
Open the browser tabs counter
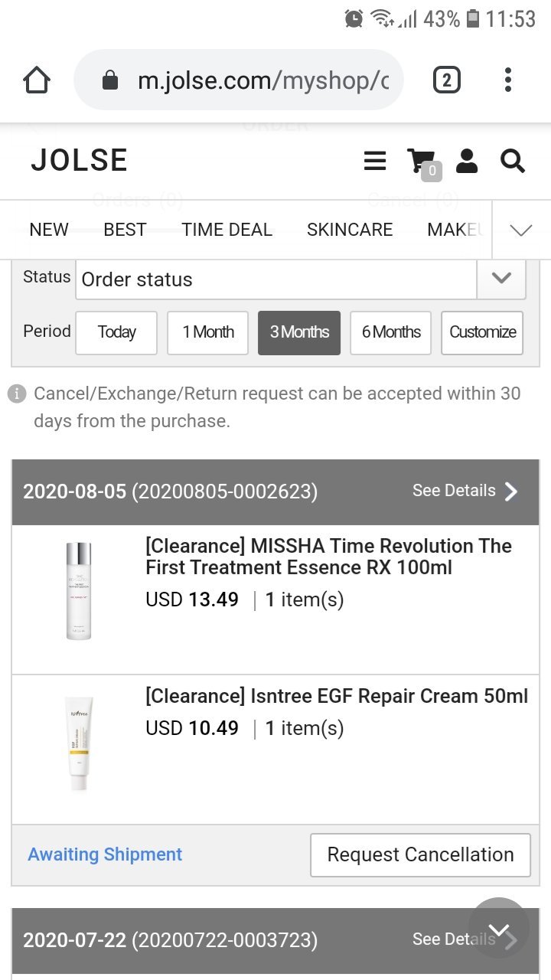tap(447, 80)
